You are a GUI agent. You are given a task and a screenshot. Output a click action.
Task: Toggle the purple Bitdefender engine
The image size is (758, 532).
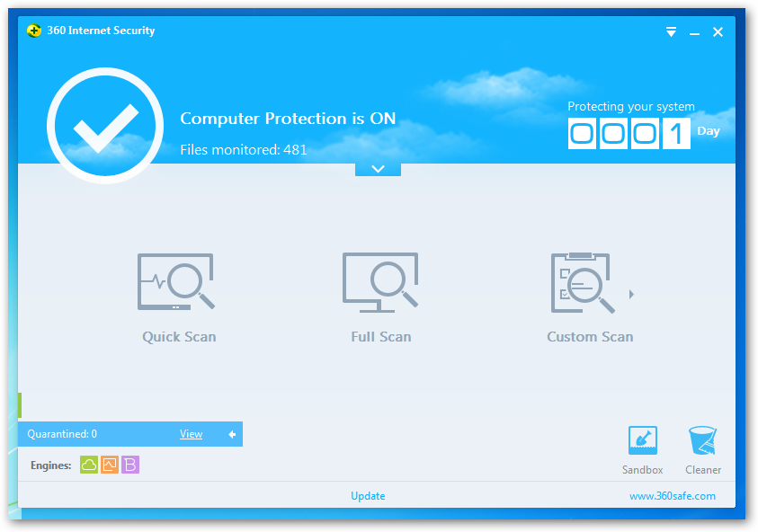(x=130, y=465)
